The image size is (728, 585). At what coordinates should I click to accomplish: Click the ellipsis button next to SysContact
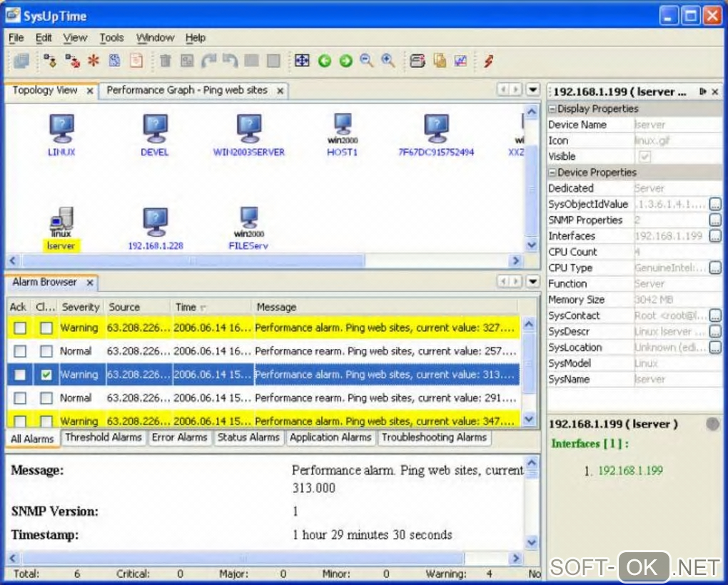point(715,315)
